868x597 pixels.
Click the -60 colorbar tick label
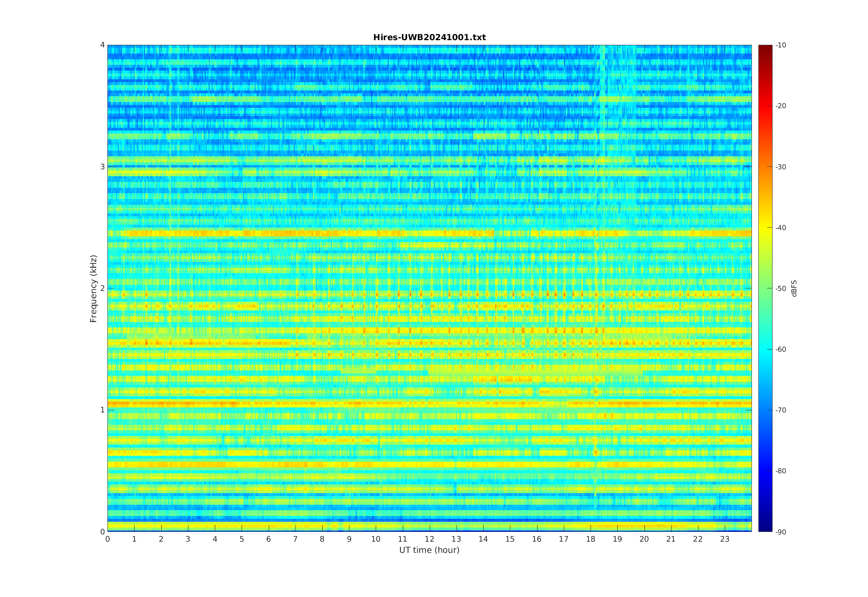(x=780, y=350)
